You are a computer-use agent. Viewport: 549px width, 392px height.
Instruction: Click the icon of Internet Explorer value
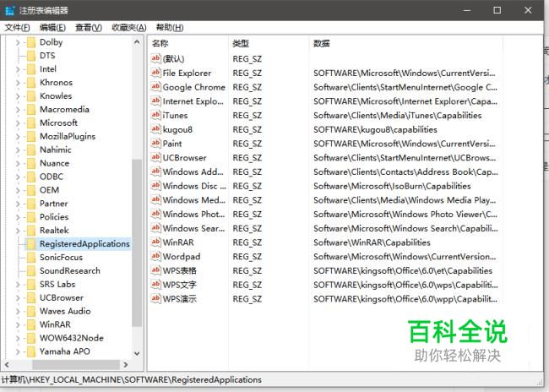tap(155, 101)
